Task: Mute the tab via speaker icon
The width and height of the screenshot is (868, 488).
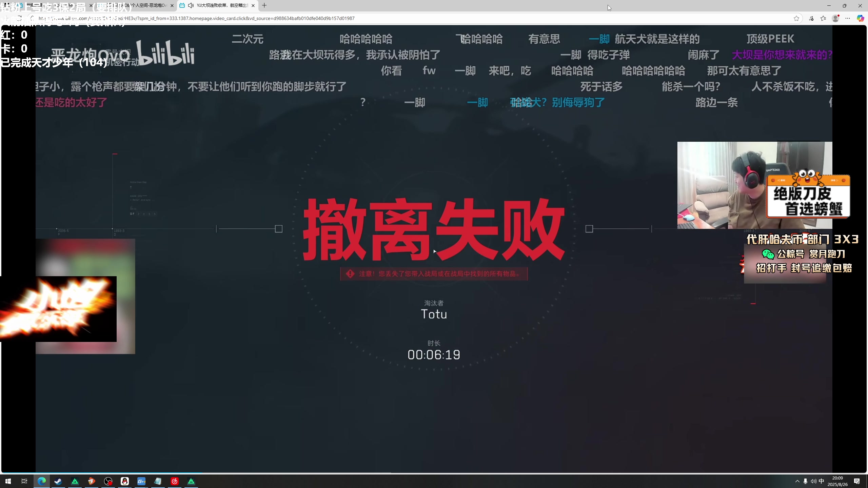Action: pyautogui.click(x=191, y=5)
